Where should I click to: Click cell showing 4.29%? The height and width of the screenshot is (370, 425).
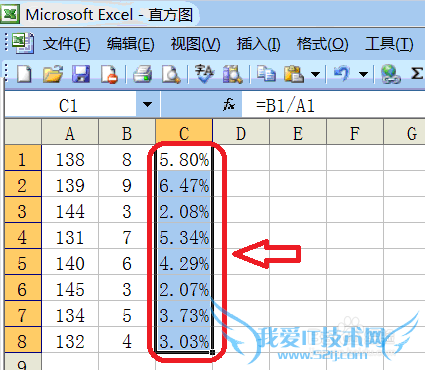[184, 262]
